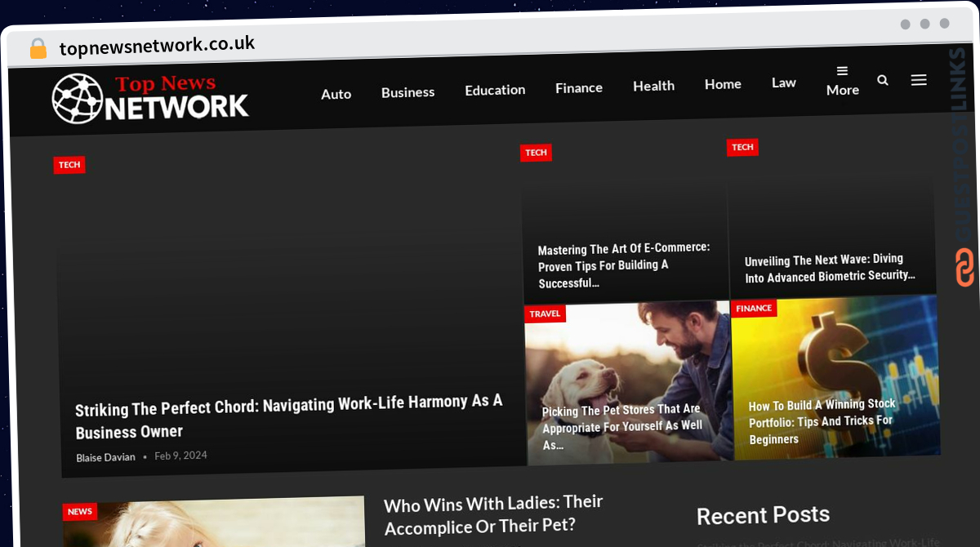Click author name Blaise Davian

[105, 457]
